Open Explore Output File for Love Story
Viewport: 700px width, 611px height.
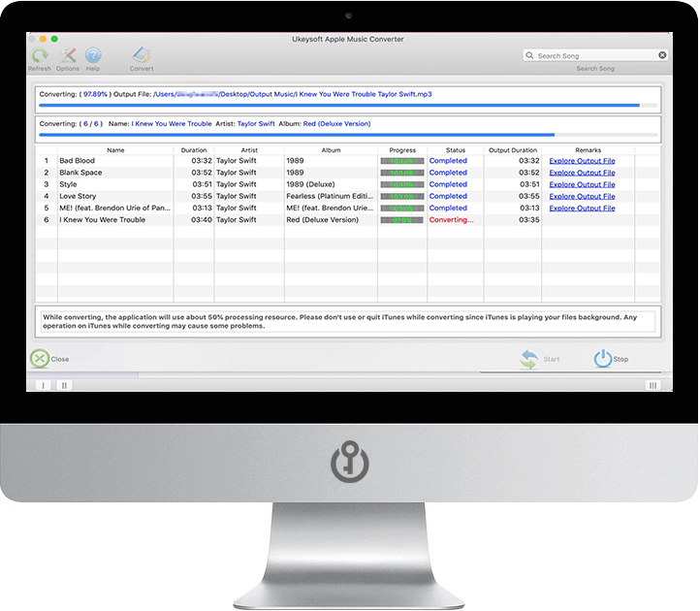(582, 196)
